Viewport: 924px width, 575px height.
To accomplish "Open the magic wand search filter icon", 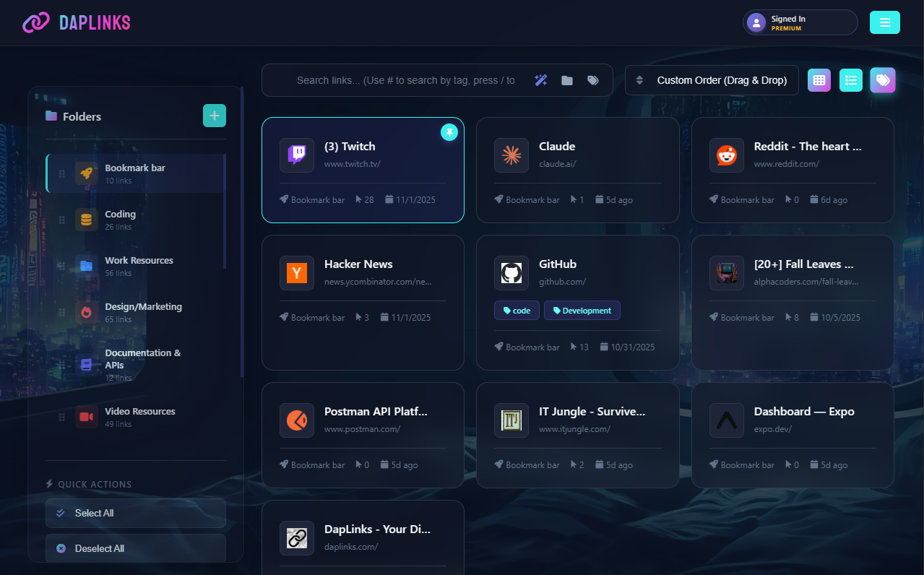I will [x=540, y=80].
